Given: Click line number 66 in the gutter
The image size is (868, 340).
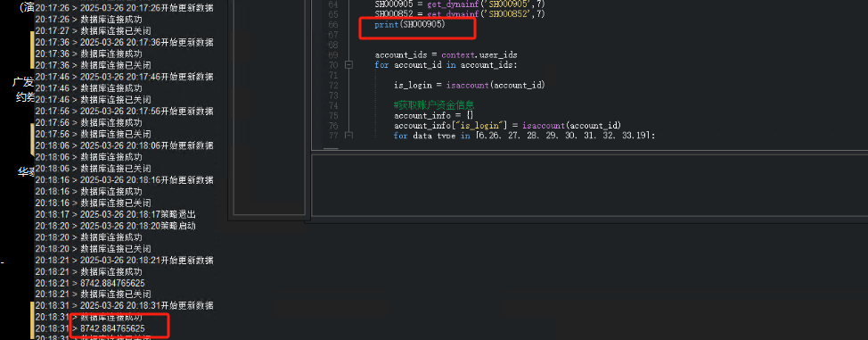Looking at the screenshot, I should 332,24.
